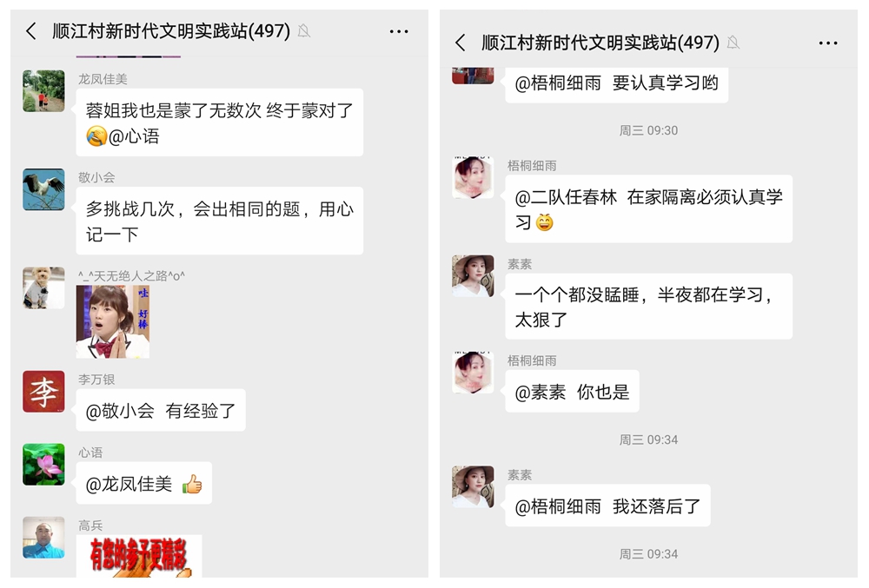Open the 哇好棒 sticker image
869x588 pixels.
(x=113, y=321)
